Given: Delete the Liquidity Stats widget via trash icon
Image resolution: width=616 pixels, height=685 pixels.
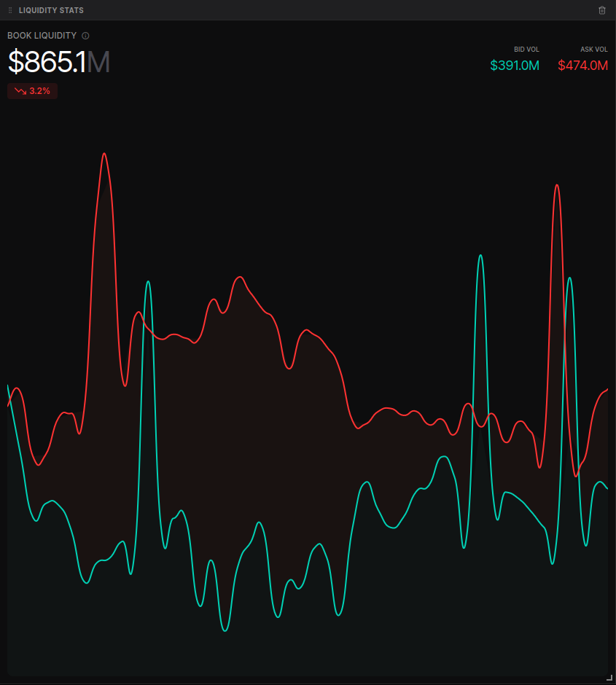Looking at the screenshot, I should (602, 10).
